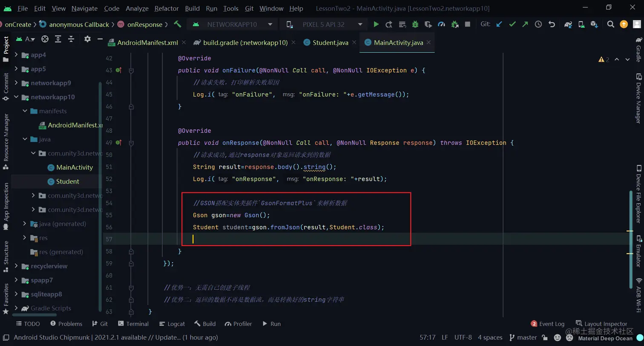Open Project panel settings gear
The width and height of the screenshot is (644, 346).
pyautogui.click(x=87, y=39)
